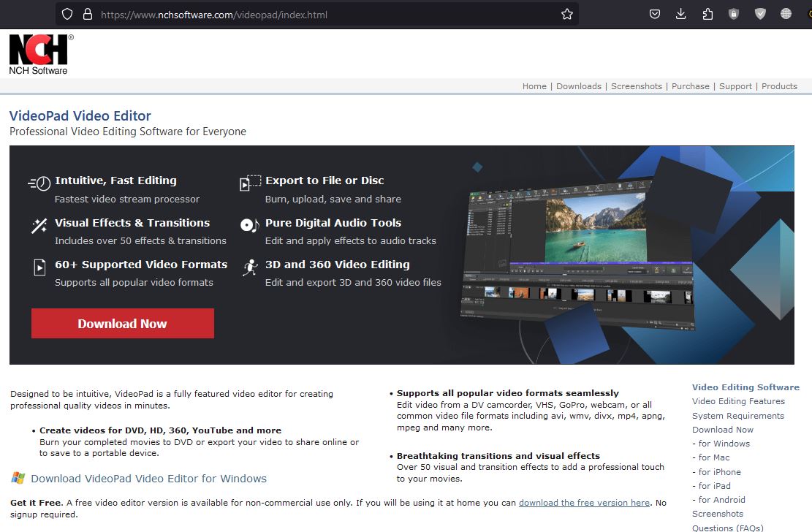Click 'Supports all popular video formats seamlessly' heading

click(507, 393)
